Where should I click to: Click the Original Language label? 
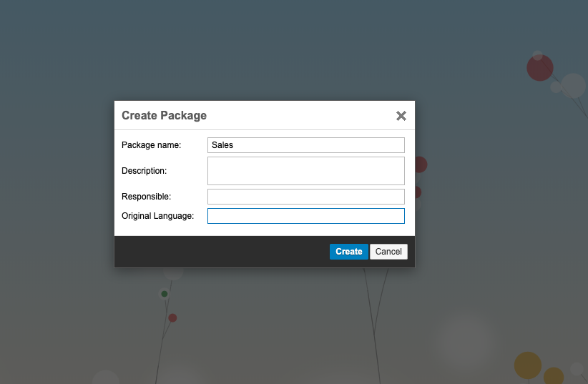pyautogui.click(x=157, y=216)
